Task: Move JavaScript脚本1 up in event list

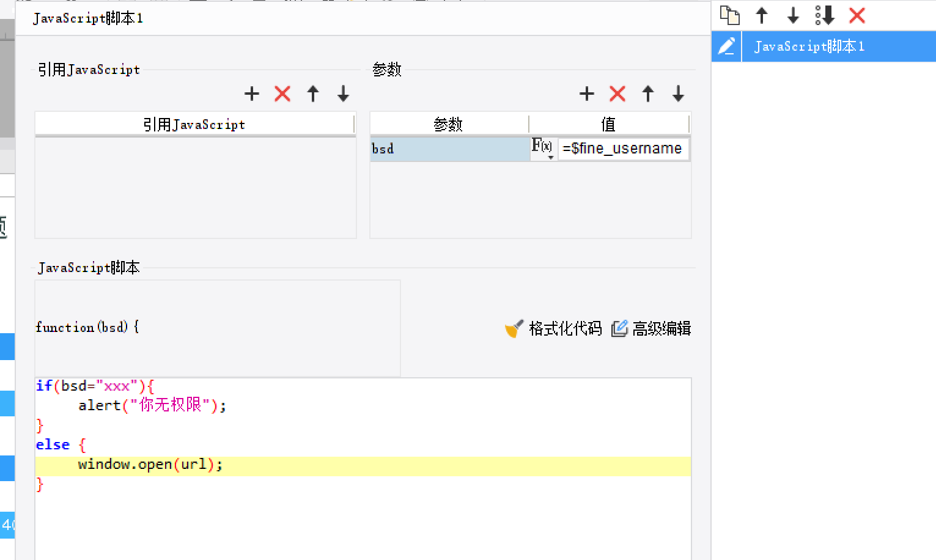Action: tap(762, 15)
